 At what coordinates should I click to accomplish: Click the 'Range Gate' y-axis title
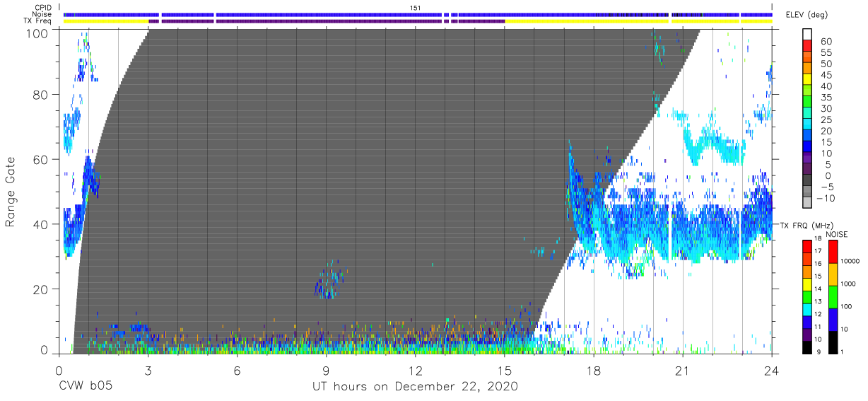[11, 191]
